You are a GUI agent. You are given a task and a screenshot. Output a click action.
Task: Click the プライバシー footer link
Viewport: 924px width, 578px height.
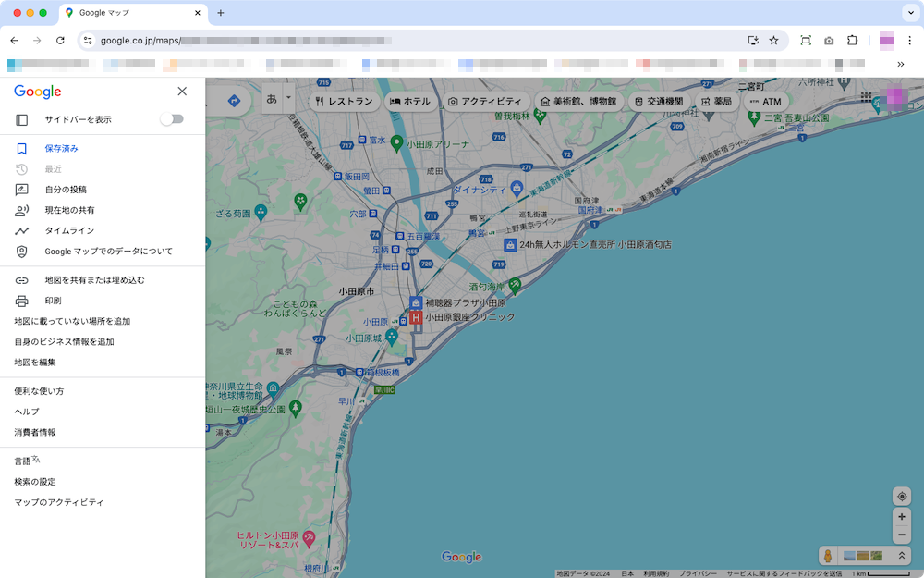699,573
